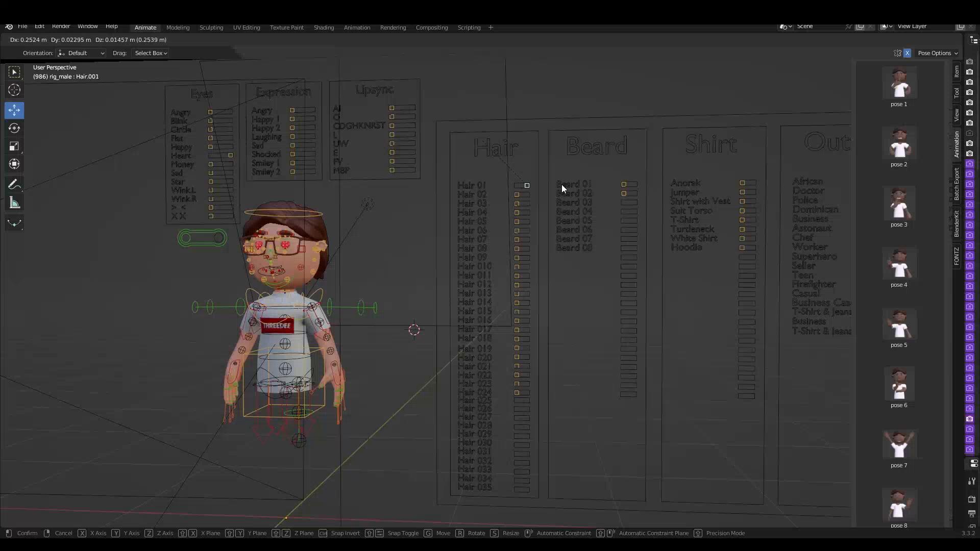The width and height of the screenshot is (980, 551).
Task: Select the Cursor tool in toolbar
Action: (14, 90)
